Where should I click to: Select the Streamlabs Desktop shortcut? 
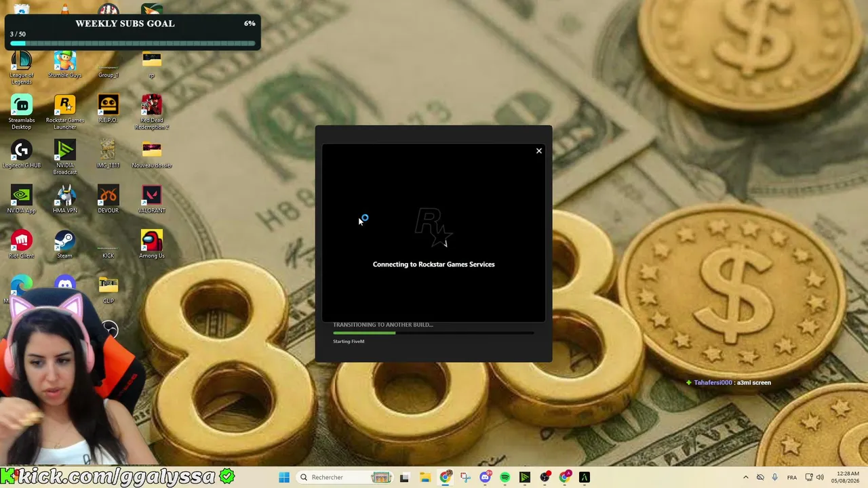pos(22,113)
